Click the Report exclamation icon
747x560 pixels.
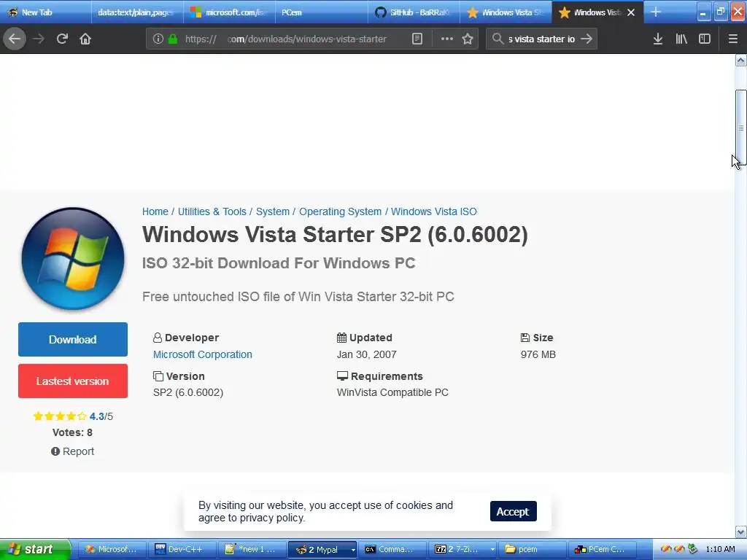(55, 451)
